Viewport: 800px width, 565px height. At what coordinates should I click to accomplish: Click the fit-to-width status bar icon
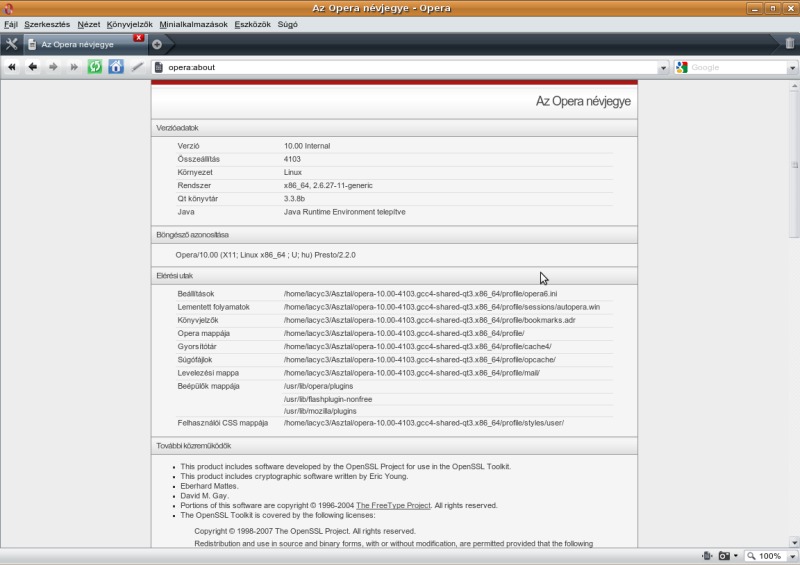click(707, 556)
